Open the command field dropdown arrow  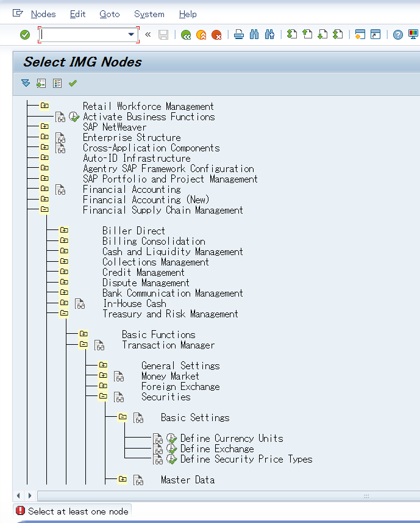(131, 34)
